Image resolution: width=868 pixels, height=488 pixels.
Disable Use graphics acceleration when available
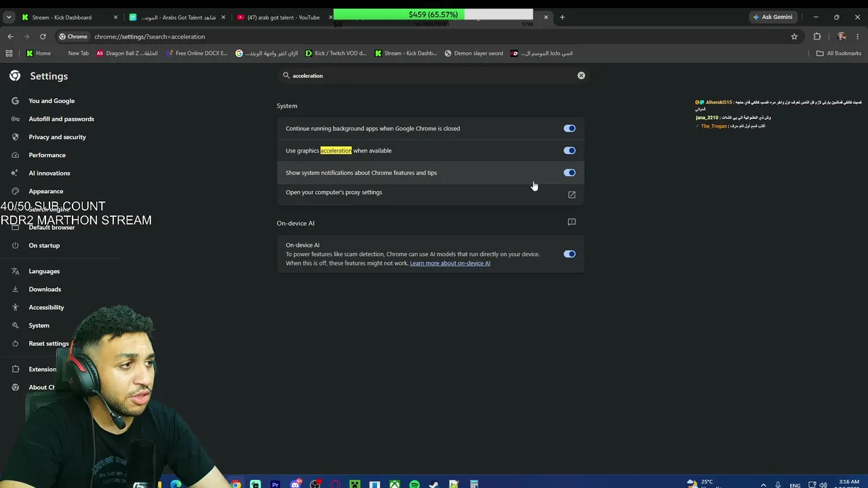coord(570,150)
